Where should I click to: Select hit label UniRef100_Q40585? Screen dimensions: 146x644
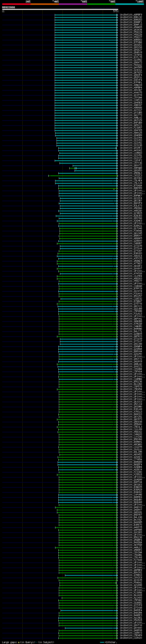[x=131, y=67]
